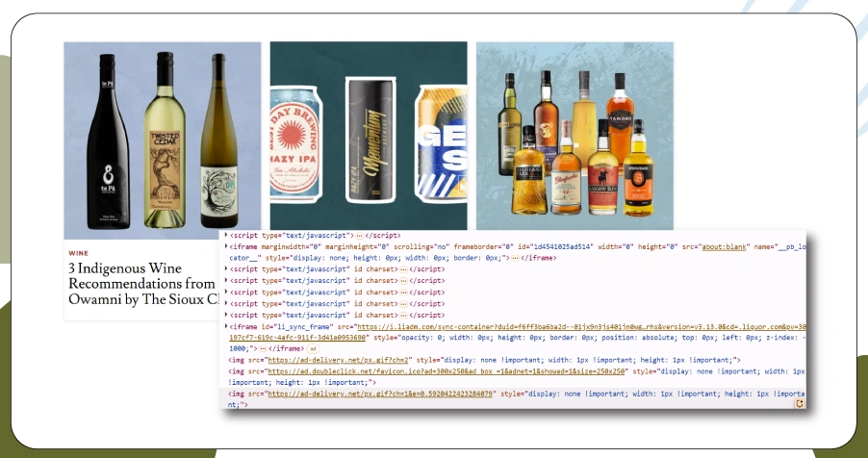The image size is (868, 458).
Task: Click the icon at the code panel's bottom-right corner
Action: pyautogui.click(x=799, y=404)
